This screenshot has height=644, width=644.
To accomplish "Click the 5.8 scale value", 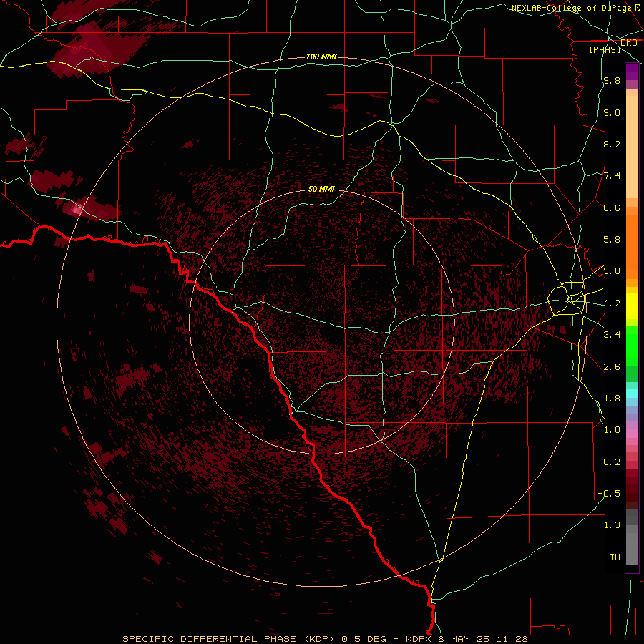I will tap(612, 240).
